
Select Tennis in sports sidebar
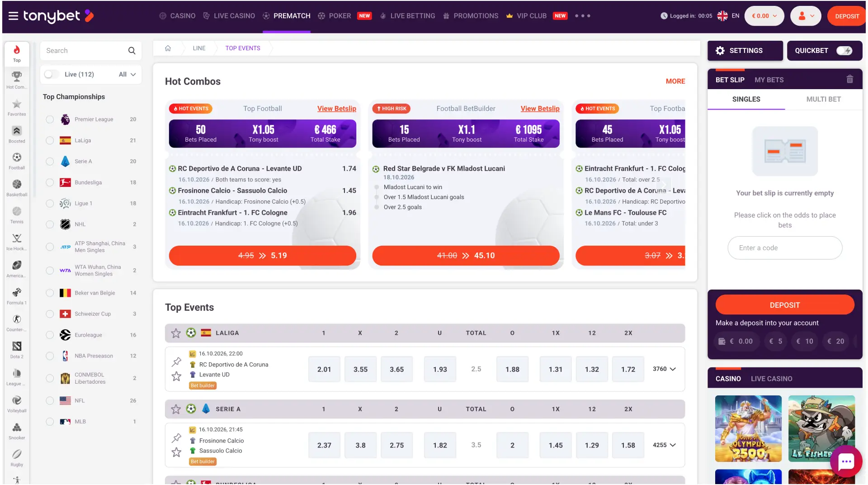tap(17, 215)
